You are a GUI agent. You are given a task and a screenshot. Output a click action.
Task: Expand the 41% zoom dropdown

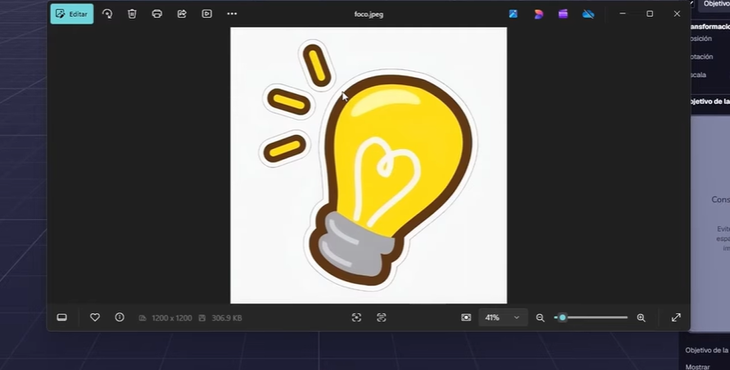click(x=503, y=317)
